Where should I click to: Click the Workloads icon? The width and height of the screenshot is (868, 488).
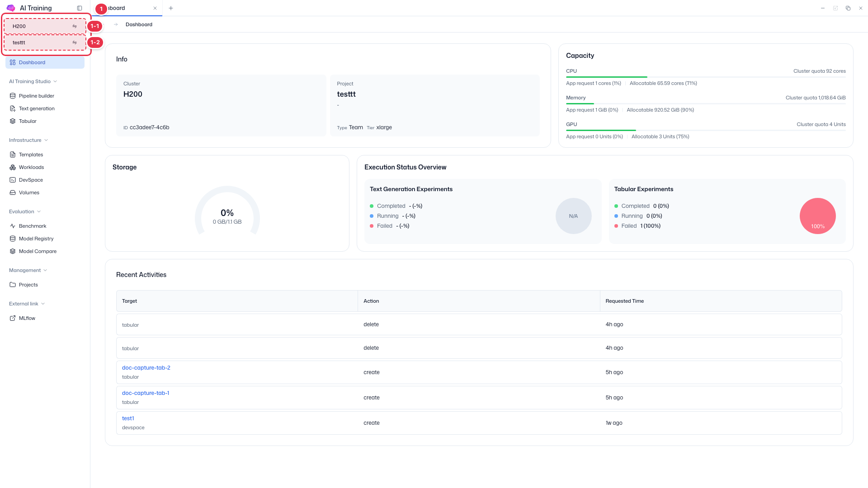pyautogui.click(x=13, y=167)
